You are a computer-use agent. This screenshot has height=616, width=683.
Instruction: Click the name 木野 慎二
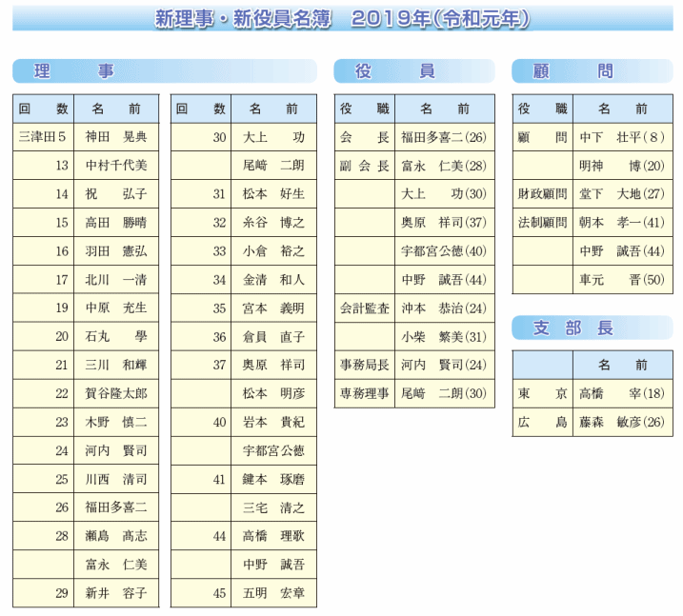point(116,422)
